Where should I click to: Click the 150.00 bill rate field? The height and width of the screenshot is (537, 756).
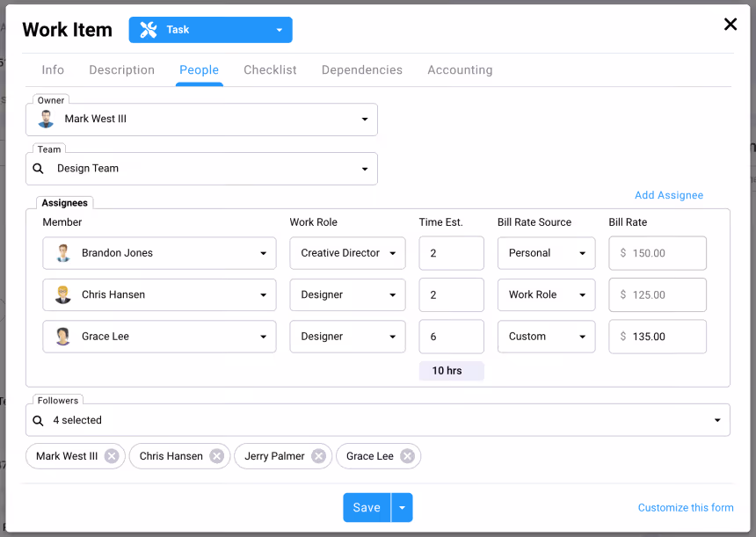[658, 253]
